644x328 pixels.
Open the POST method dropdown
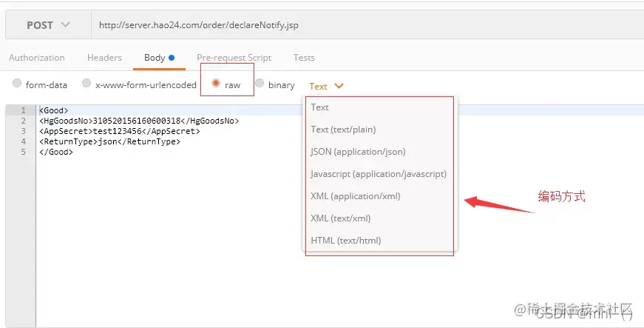click(x=48, y=25)
